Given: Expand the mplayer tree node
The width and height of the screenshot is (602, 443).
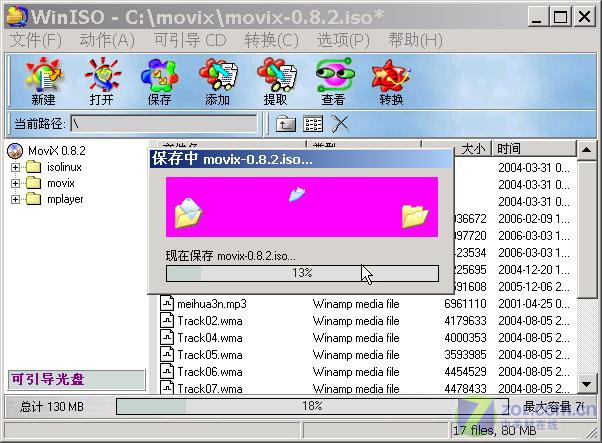Looking at the screenshot, I should coord(15,200).
